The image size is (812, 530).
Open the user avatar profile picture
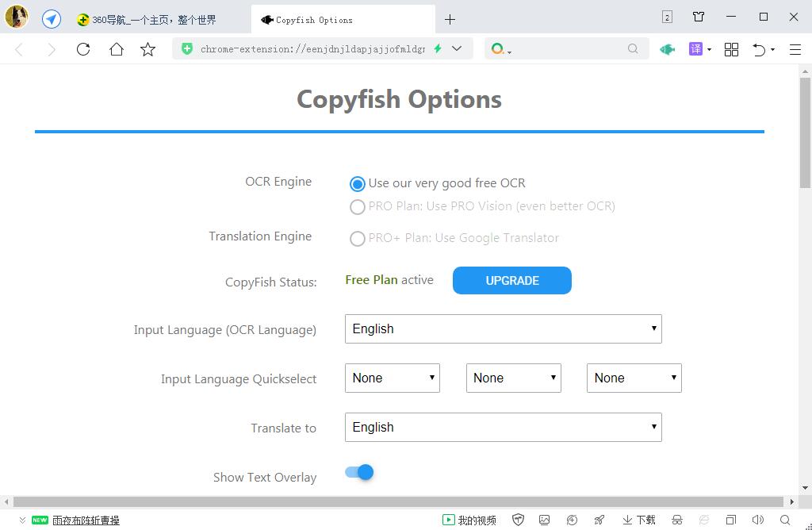pyautogui.click(x=17, y=17)
